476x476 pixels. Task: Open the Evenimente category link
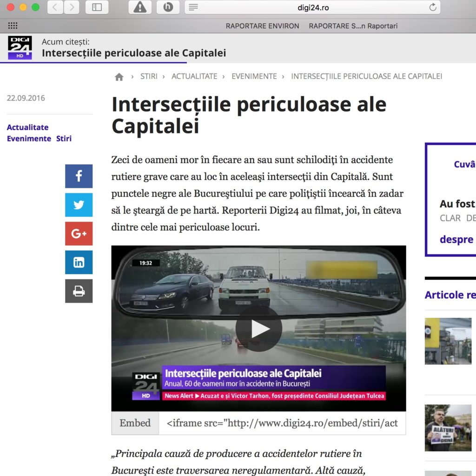(28, 138)
